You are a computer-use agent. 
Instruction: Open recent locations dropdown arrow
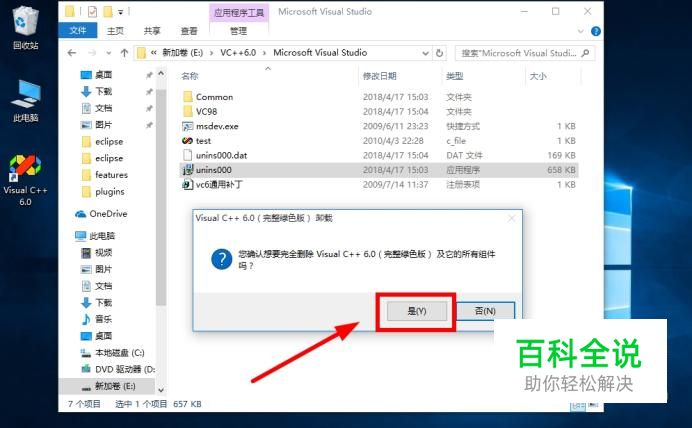pos(109,53)
